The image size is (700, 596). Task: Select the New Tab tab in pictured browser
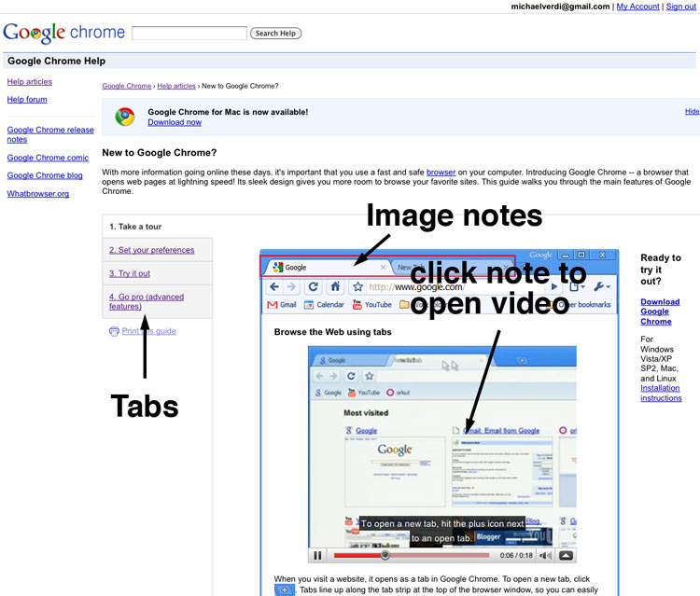(451, 267)
